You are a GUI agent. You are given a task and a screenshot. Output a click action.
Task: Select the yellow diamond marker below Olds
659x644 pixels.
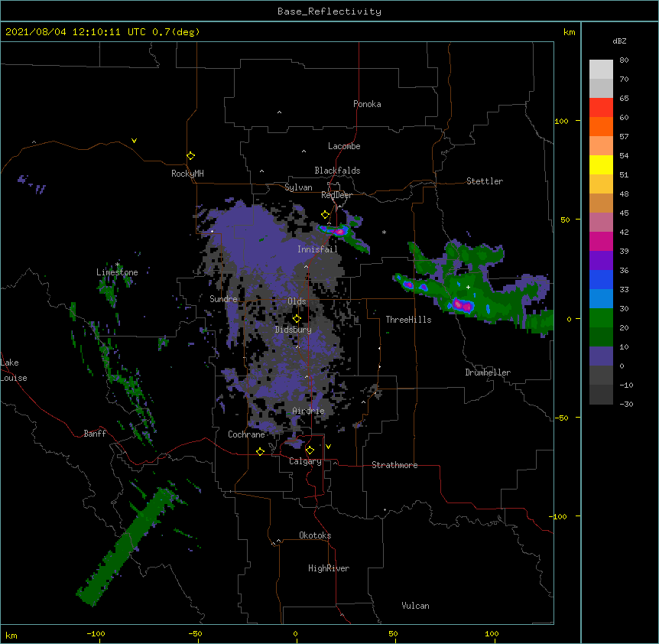click(x=297, y=319)
